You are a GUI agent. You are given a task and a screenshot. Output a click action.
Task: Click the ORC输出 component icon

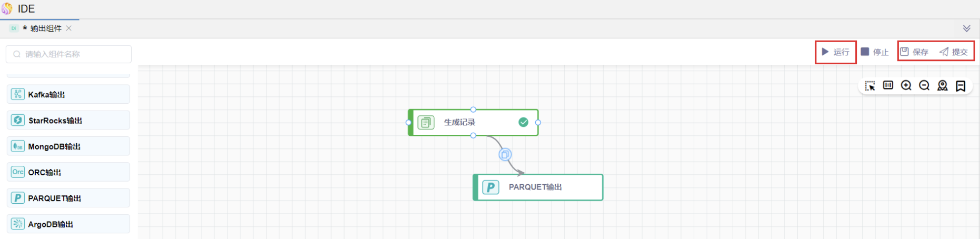[18, 172]
